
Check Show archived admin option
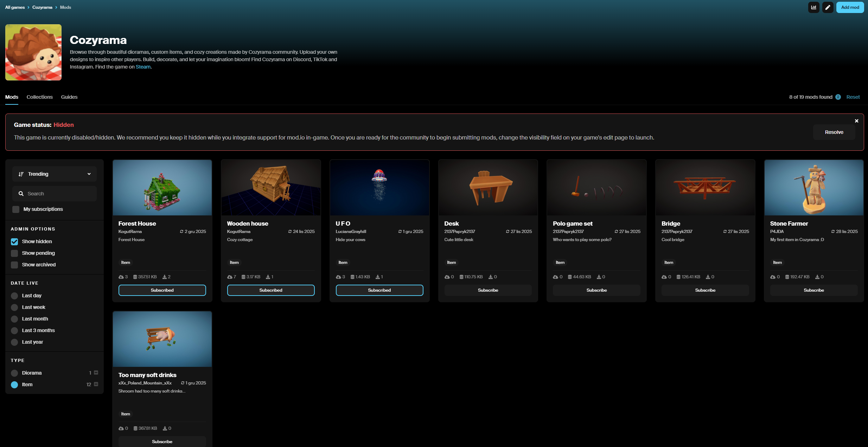tap(14, 265)
